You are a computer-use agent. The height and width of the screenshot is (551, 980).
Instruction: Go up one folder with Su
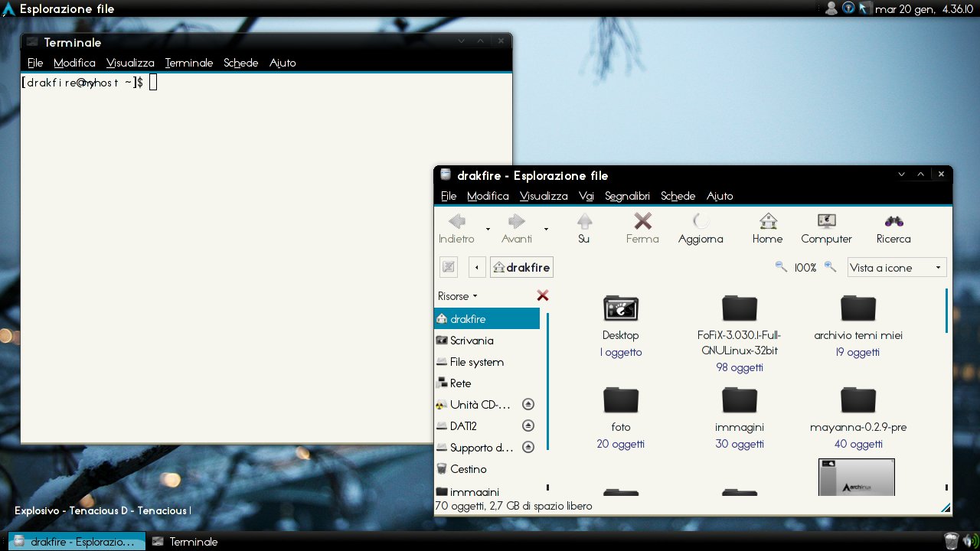coord(584,229)
